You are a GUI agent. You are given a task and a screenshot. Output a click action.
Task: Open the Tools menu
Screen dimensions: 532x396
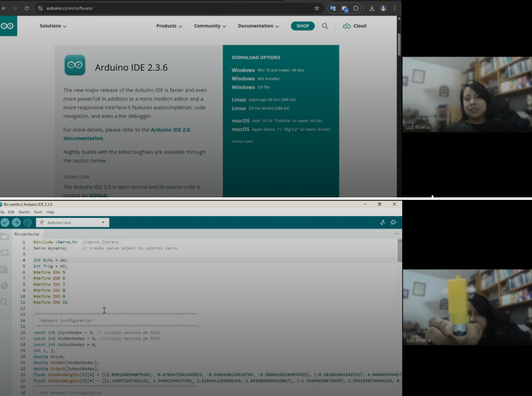tap(38, 212)
